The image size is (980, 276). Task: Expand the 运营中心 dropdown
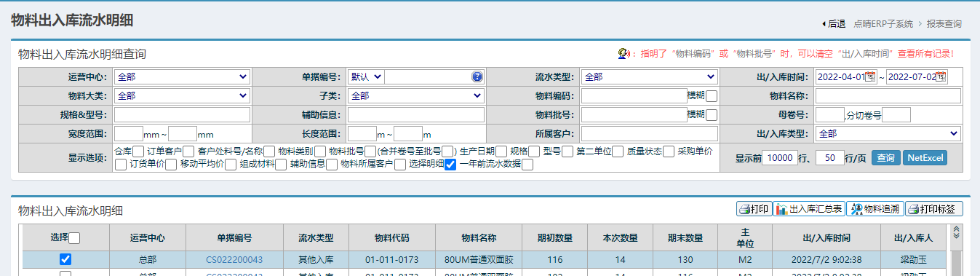pyautogui.click(x=182, y=76)
